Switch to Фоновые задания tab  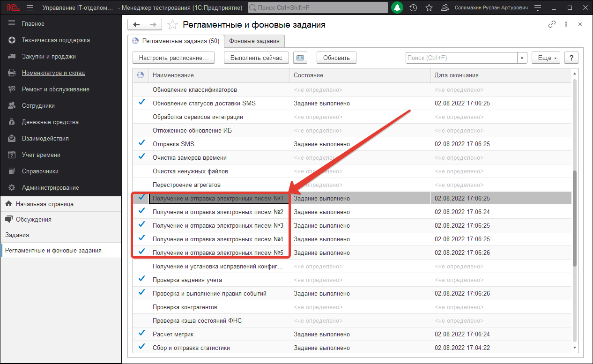254,41
